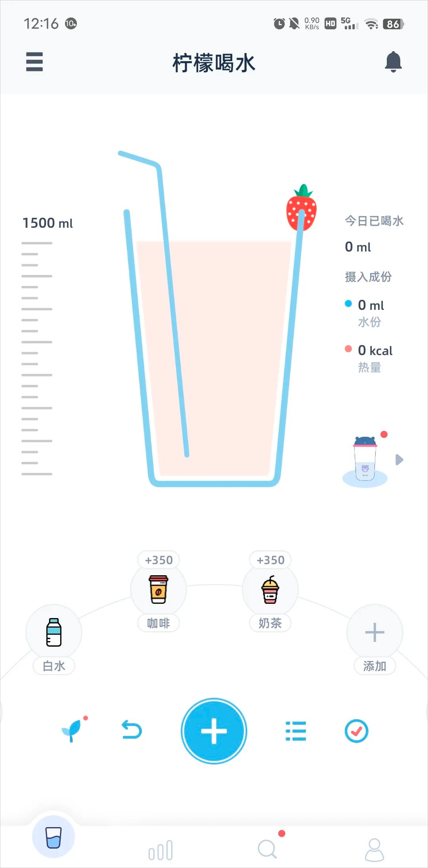Tap the water bottle cup thumbnail

click(x=365, y=460)
